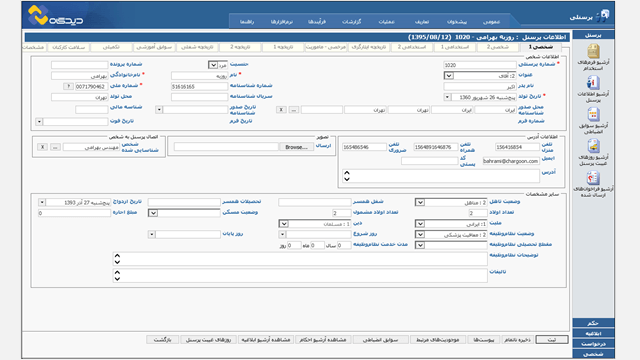The width and height of the screenshot is (640, 360).
Task: Open the تاریخ تولد date picker arrow
Action: tap(447, 97)
